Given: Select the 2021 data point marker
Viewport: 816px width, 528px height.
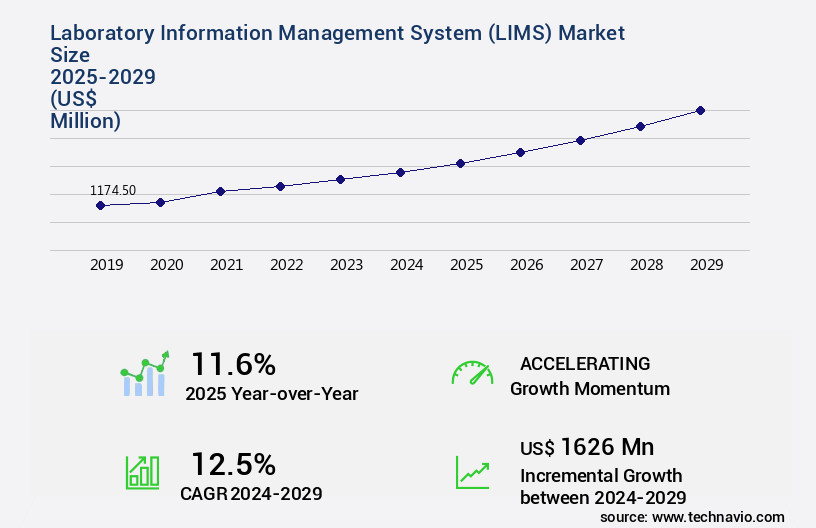Looking at the screenshot, I should click(220, 191).
